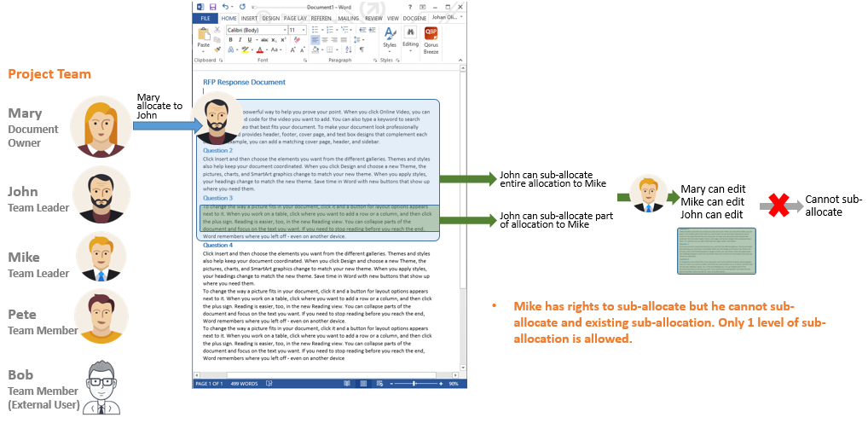The width and height of the screenshot is (868, 423).
Task: Open Line and Paragraph Spacing dropdown
Action: click(x=359, y=40)
